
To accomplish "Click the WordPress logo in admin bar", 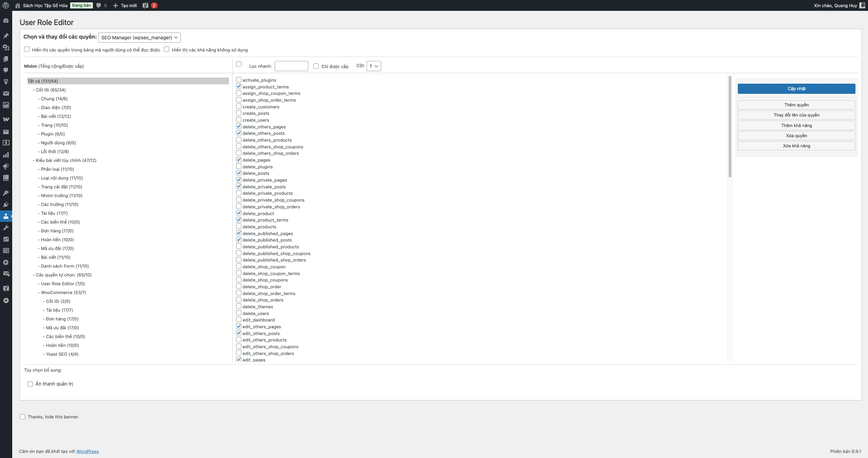I will 6,5.
